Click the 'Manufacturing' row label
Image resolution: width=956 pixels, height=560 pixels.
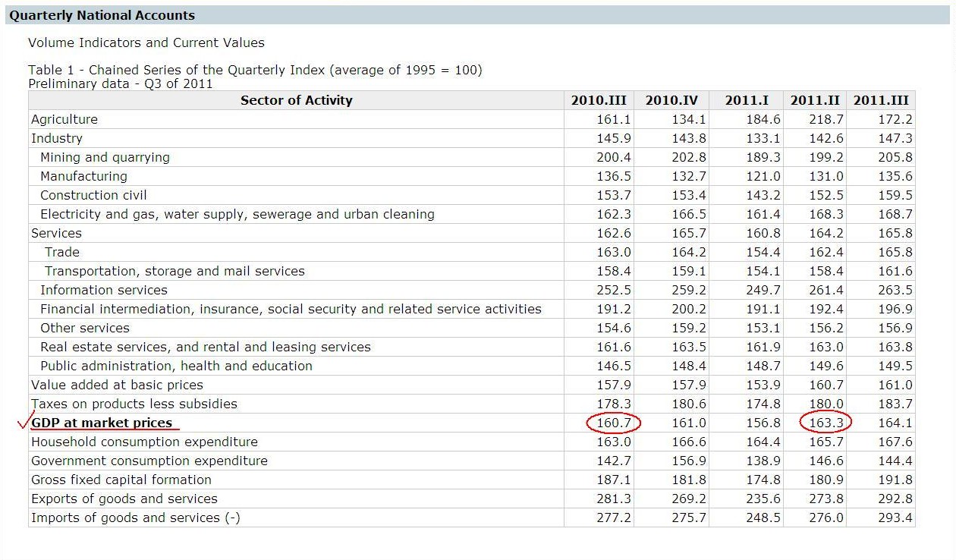click(83, 176)
